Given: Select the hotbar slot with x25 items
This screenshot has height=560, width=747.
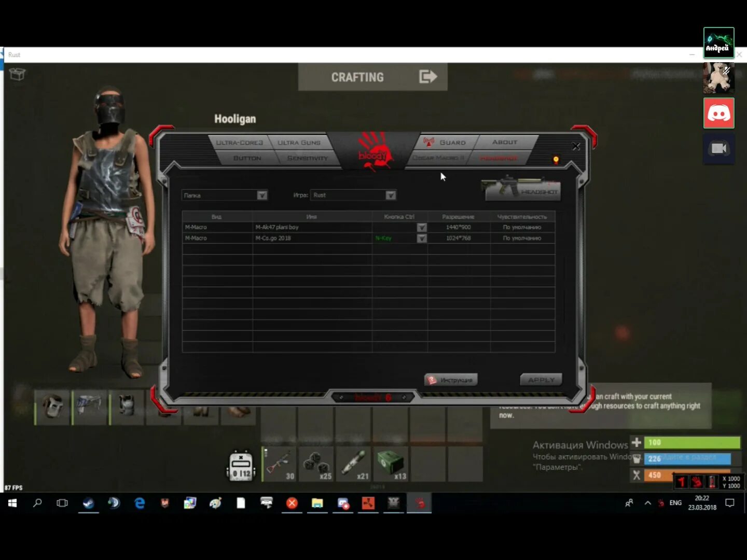Looking at the screenshot, I should coord(316,464).
